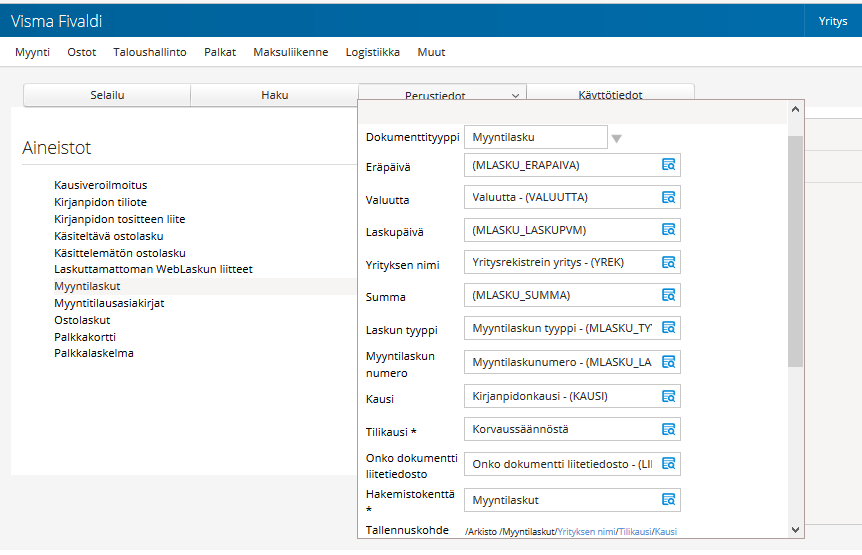Image resolution: width=862 pixels, height=555 pixels.
Task: Select Käsiteltävä ostolasku entry
Action: point(108,236)
